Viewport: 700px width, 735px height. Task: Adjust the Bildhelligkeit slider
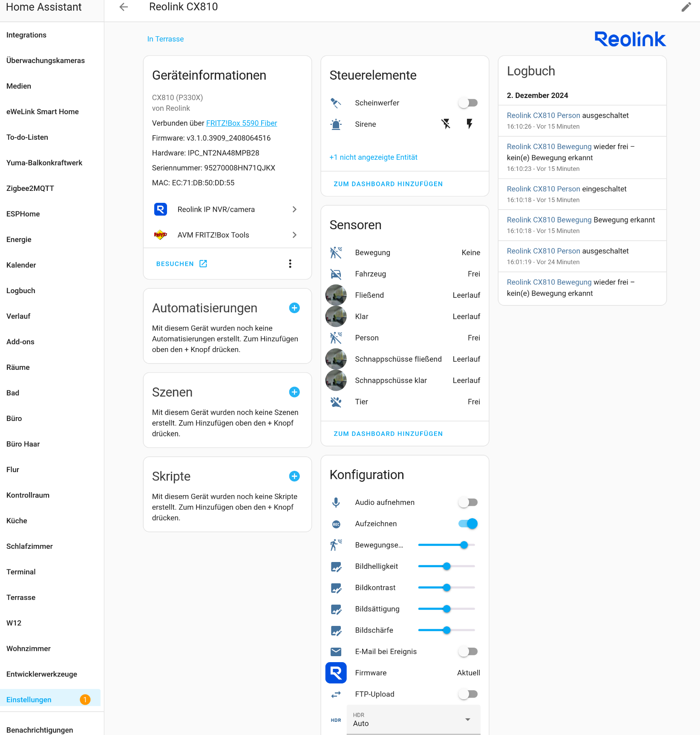pyautogui.click(x=447, y=566)
